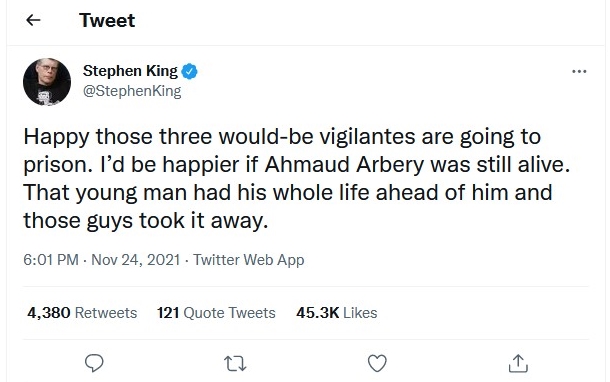Click the name Ahmaud Arbery in the tweet
This screenshot has width=610, height=382.
pyautogui.click(x=344, y=165)
